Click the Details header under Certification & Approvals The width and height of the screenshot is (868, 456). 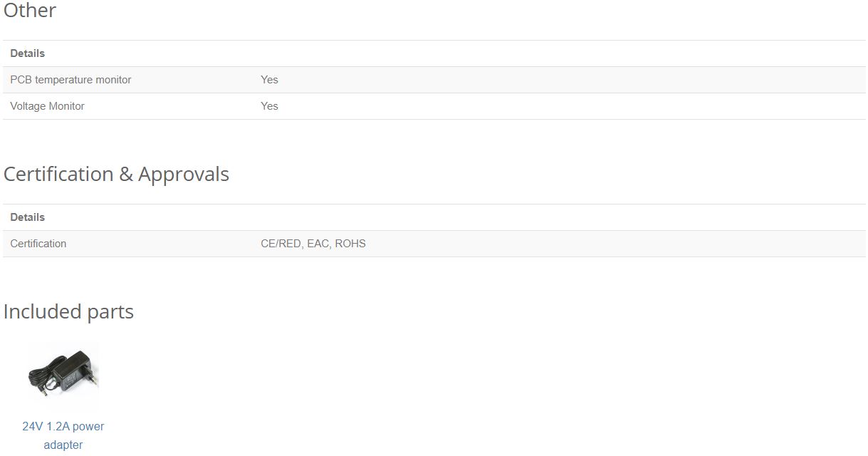[28, 217]
